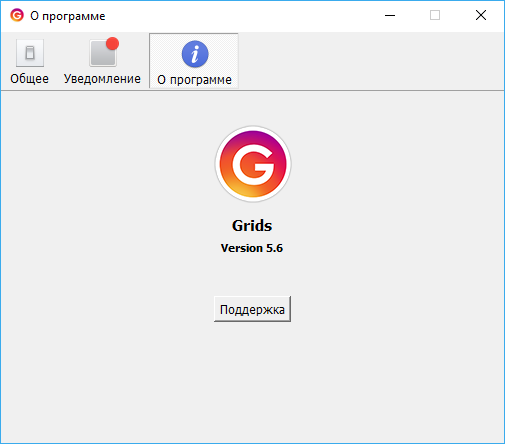
Task: Click the large Grids logo
Action: click(x=253, y=164)
